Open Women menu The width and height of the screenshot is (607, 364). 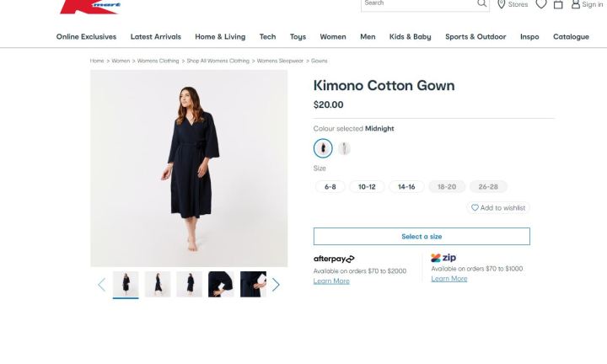[x=333, y=37]
